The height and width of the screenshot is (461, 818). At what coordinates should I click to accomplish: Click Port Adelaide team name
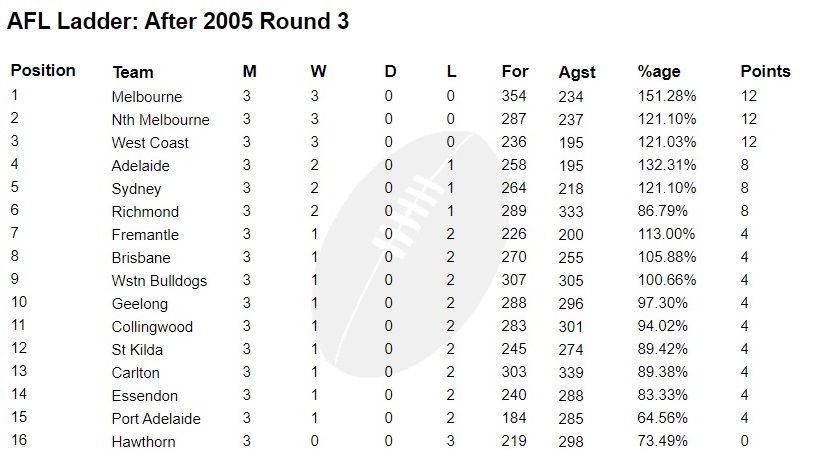point(156,419)
